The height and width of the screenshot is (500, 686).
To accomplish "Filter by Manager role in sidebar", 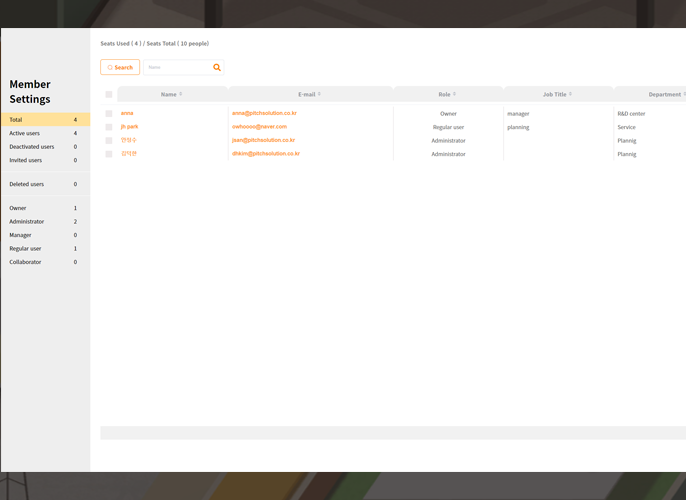I will 46,235.
